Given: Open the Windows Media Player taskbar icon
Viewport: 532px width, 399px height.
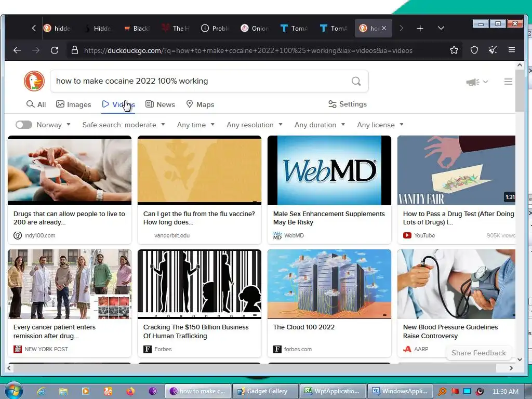Looking at the screenshot, I should tap(86, 391).
